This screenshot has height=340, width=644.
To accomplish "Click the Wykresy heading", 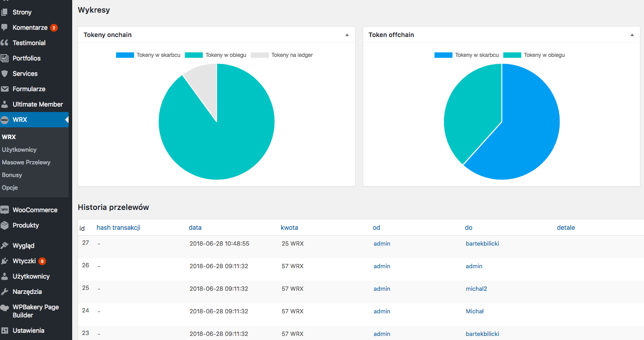I will tap(94, 9).
